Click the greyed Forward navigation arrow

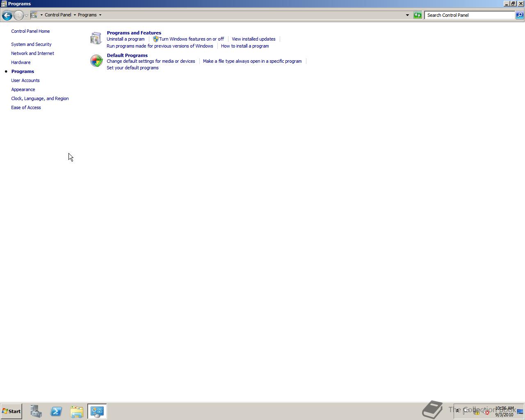tap(18, 15)
